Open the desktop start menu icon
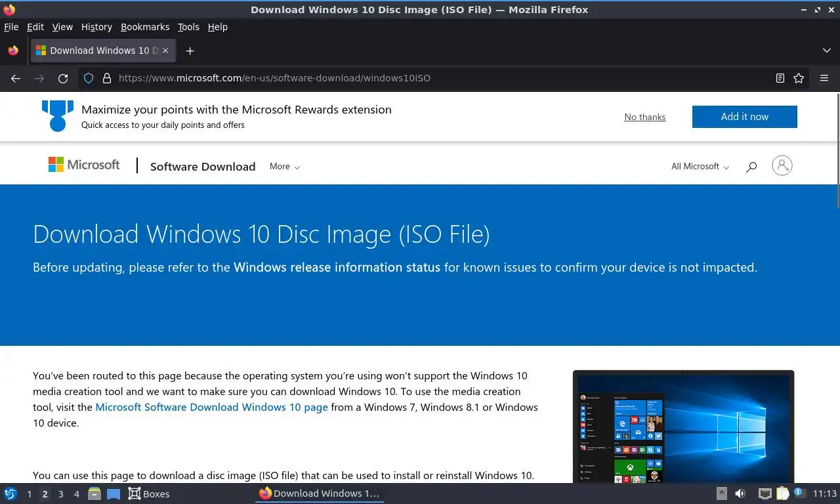This screenshot has height=504, width=840. [10, 493]
